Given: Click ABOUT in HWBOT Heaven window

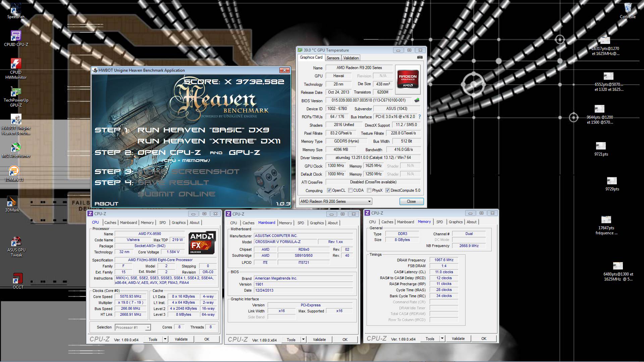Looking at the screenshot, I should tap(106, 203).
